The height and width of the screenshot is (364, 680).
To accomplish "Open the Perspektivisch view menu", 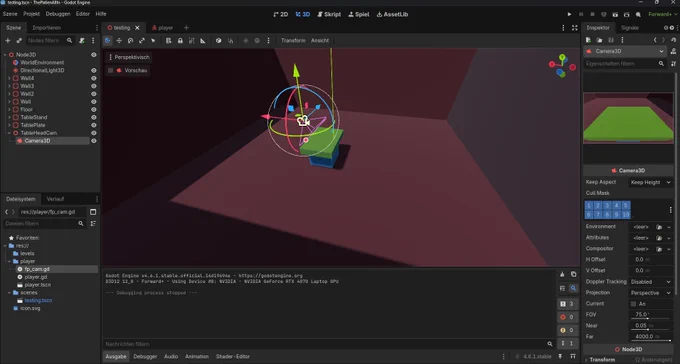I will tap(128, 57).
